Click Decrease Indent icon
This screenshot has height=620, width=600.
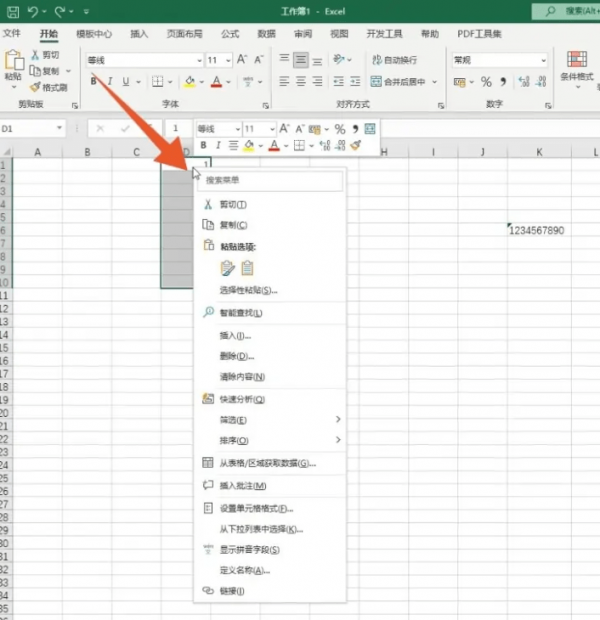coord(338,81)
